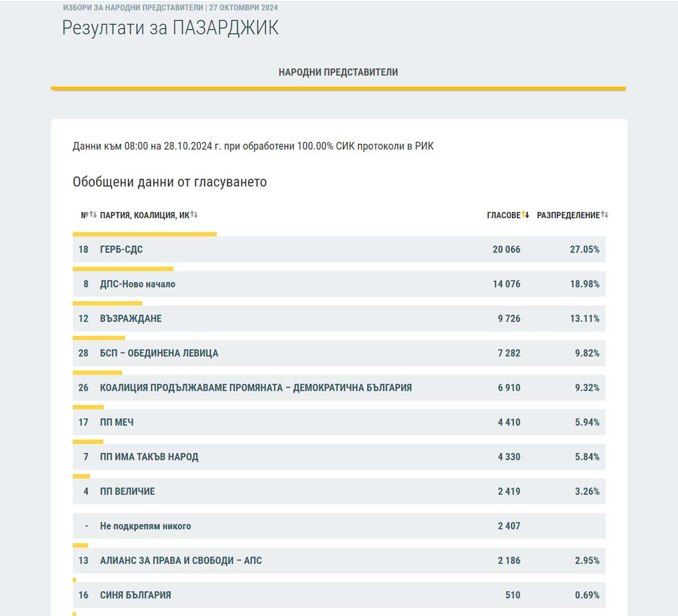This screenshot has height=616, width=678.
Task: Click the РАЗПРЕДЕЛЕНИЕ column header text
Action: pos(568,215)
